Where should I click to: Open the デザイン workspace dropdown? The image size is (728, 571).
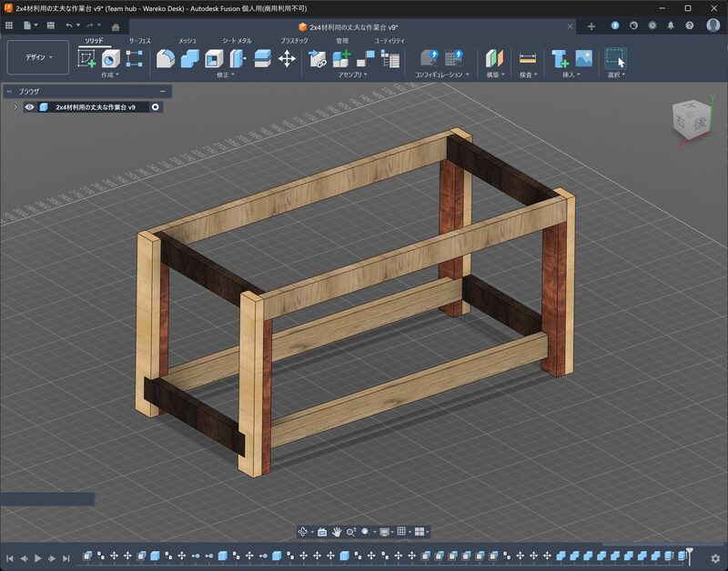pyautogui.click(x=37, y=57)
